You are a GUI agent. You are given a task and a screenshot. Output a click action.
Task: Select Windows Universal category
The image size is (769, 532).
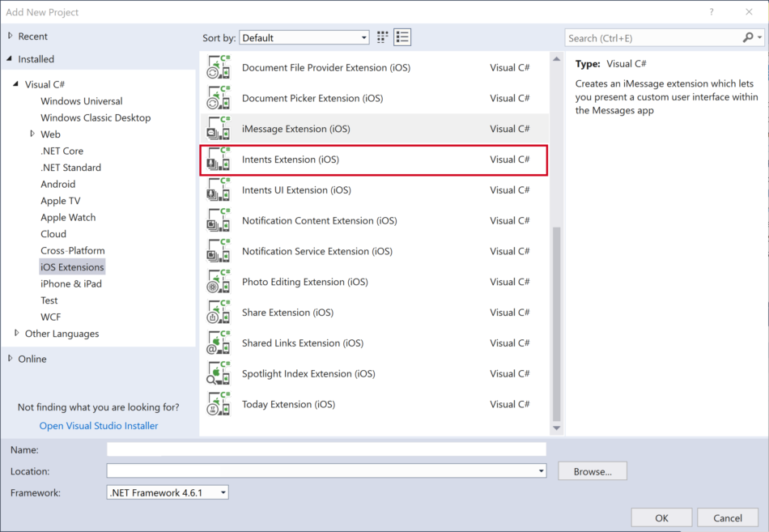(82, 100)
